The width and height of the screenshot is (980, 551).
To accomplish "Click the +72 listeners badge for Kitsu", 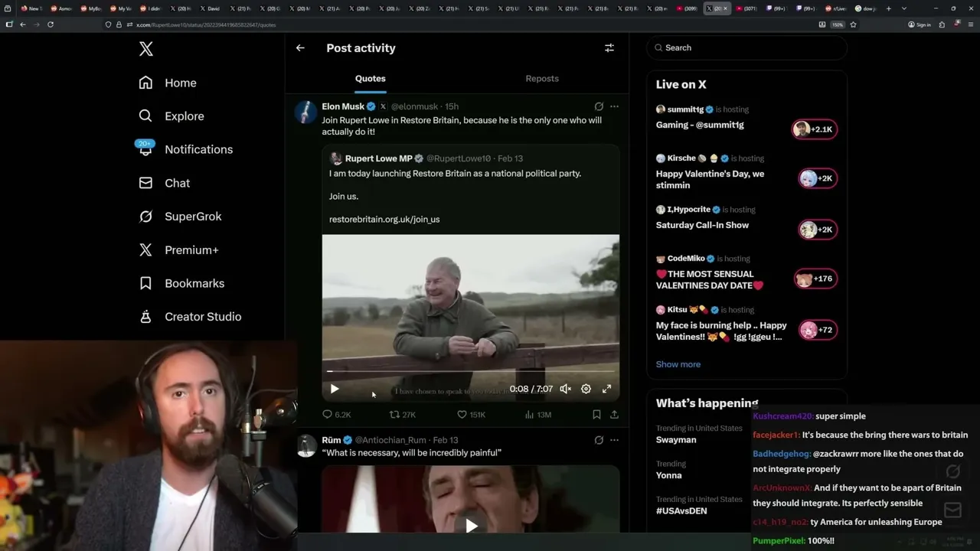I will coord(818,330).
